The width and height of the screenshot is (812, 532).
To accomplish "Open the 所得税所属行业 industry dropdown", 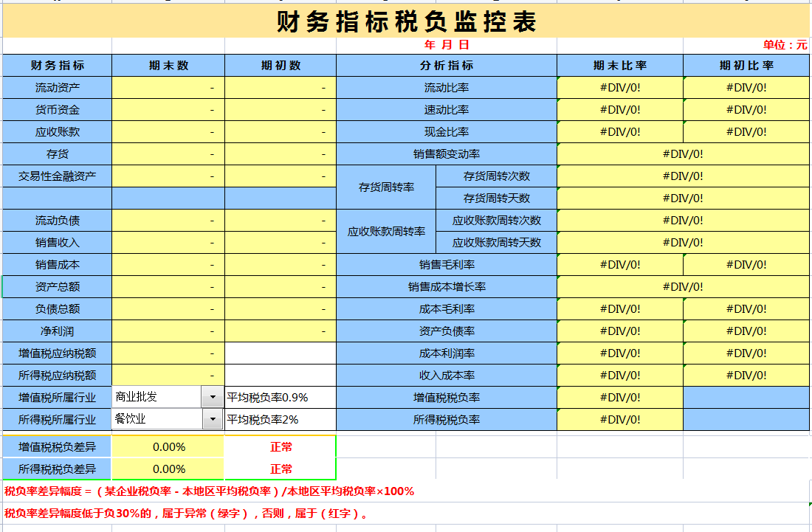I will pos(204,418).
